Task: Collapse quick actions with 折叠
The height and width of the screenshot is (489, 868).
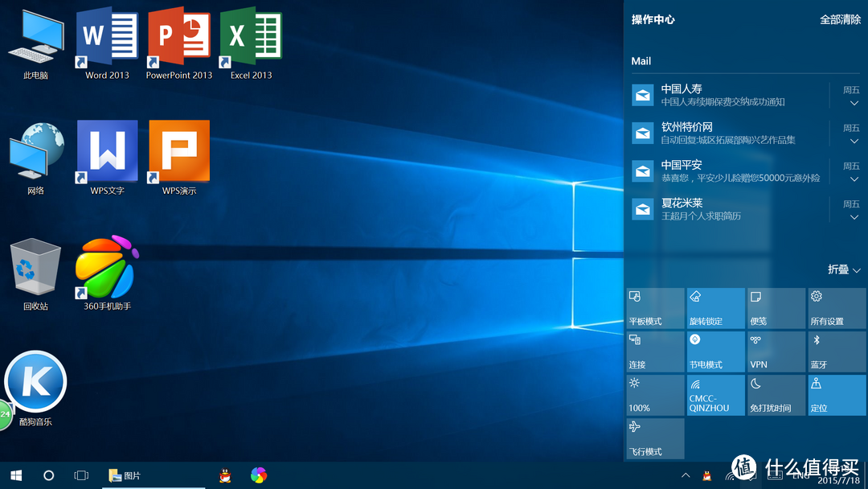Action: tap(844, 270)
